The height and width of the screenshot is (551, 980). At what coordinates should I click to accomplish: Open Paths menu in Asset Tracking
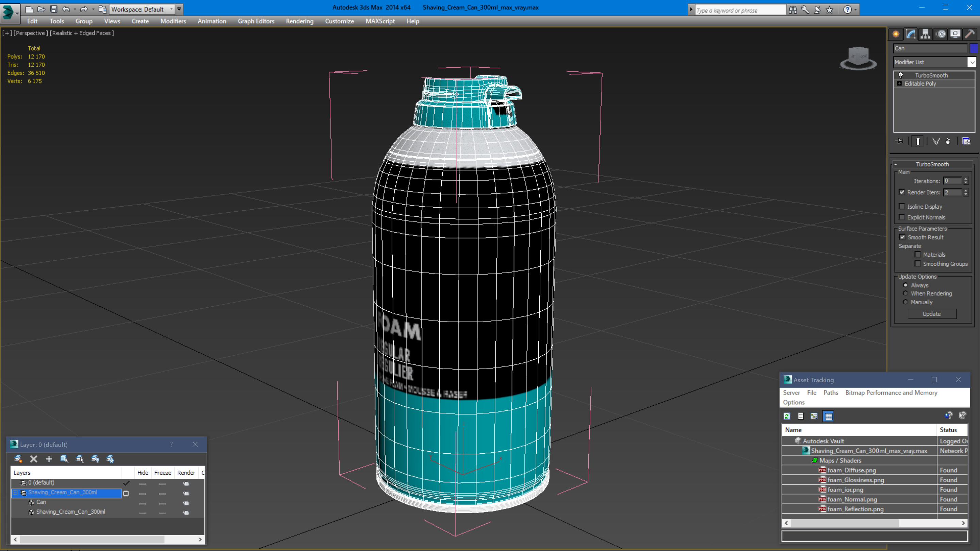(831, 393)
